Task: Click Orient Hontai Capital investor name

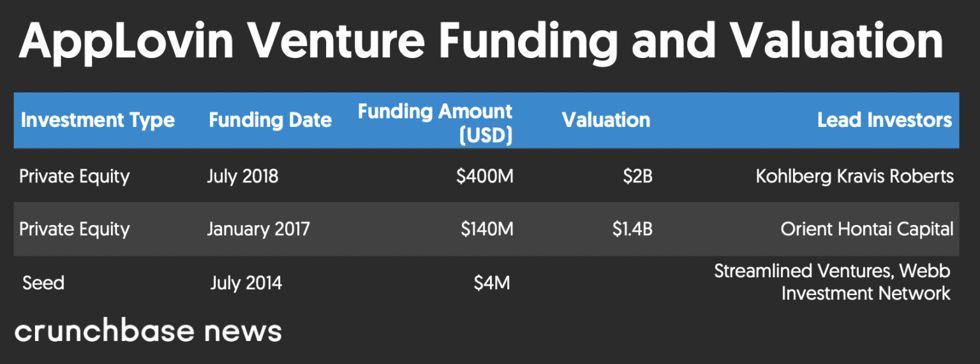Action: click(x=867, y=229)
